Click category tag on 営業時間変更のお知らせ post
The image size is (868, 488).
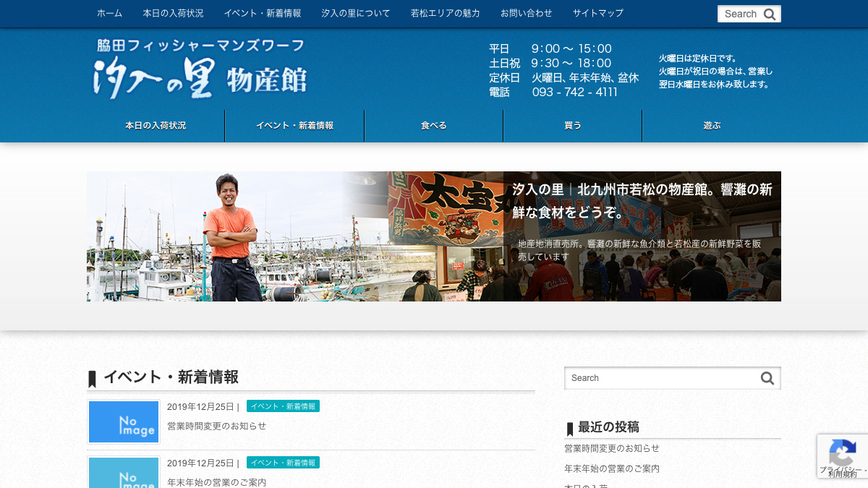click(283, 406)
